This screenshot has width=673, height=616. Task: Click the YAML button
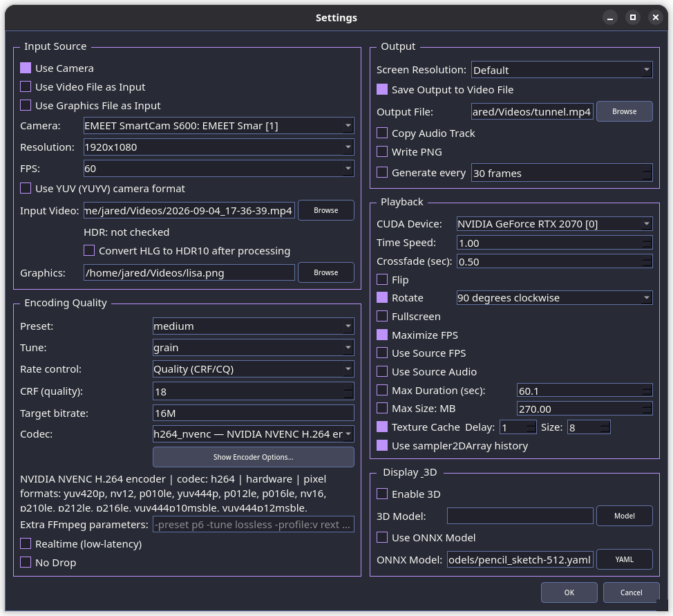(x=625, y=559)
